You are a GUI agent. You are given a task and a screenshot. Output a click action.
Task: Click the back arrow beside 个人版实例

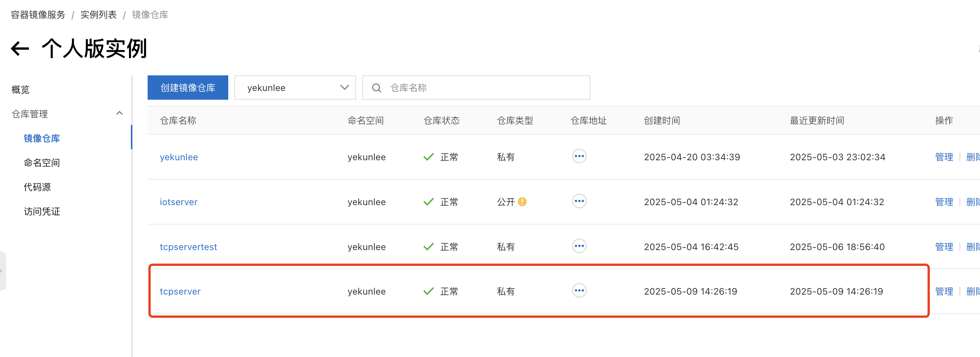[x=20, y=49]
